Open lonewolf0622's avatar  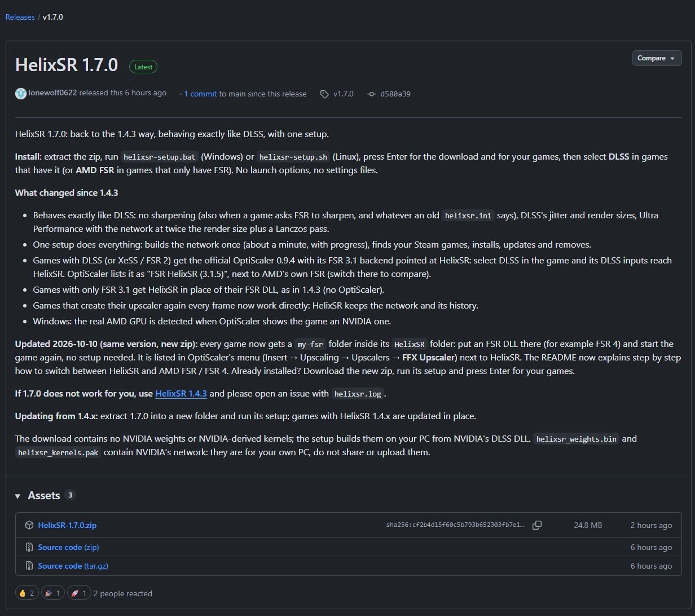[x=21, y=94]
